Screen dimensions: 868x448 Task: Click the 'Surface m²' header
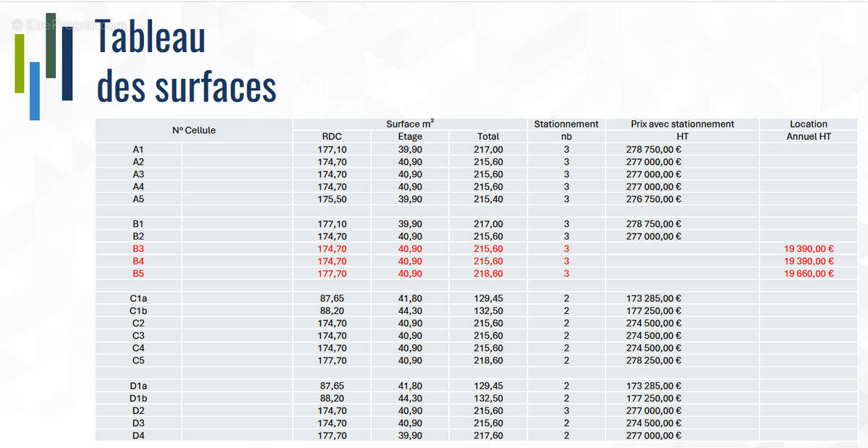410,124
